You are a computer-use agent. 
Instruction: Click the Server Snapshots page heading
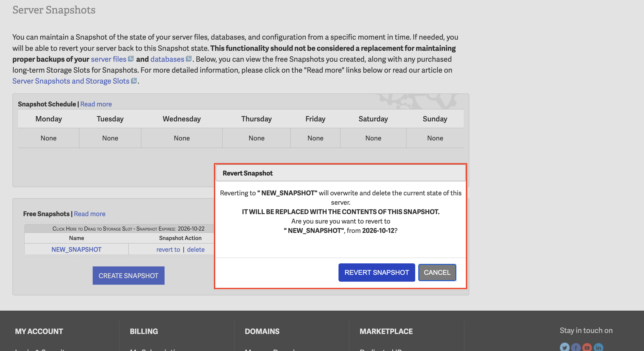click(x=54, y=10)
